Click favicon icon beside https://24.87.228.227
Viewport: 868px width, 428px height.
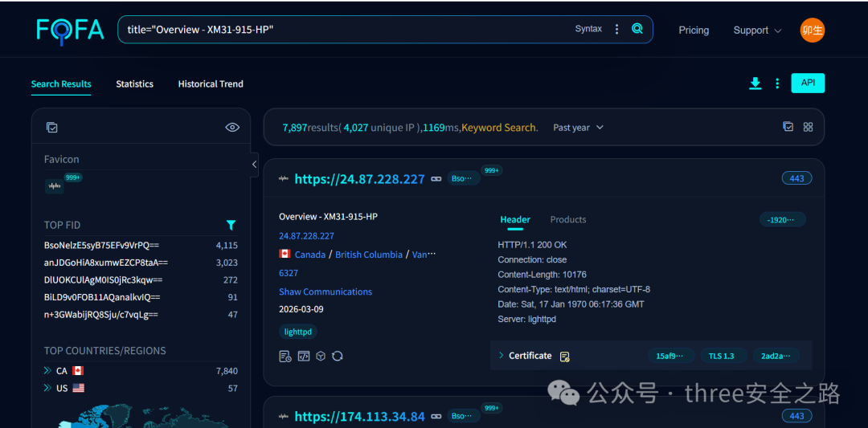coord(284,178)
